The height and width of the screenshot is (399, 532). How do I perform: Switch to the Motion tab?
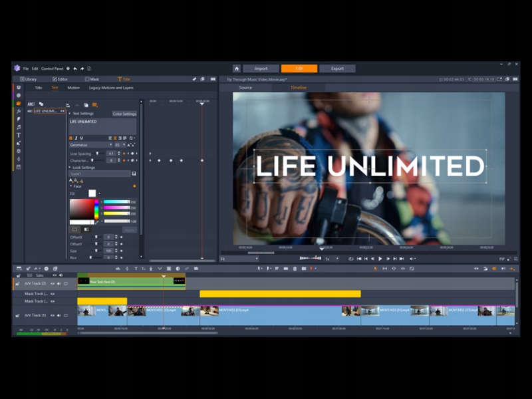[x=73, y=88]
